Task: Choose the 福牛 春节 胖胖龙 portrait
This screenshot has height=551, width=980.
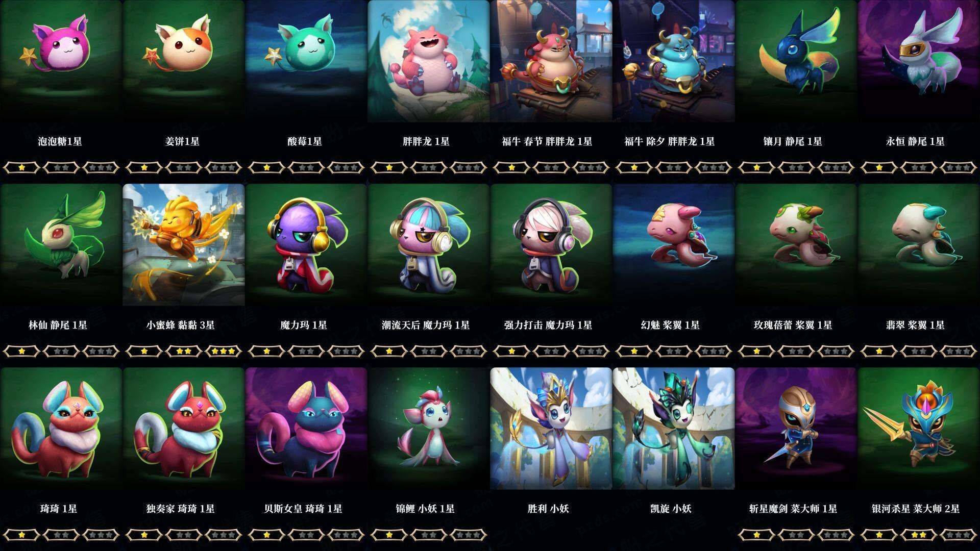Action: tap(551, 61)
